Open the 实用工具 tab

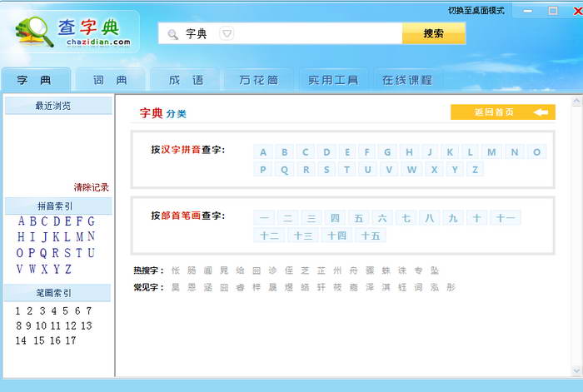click(333, 80)
